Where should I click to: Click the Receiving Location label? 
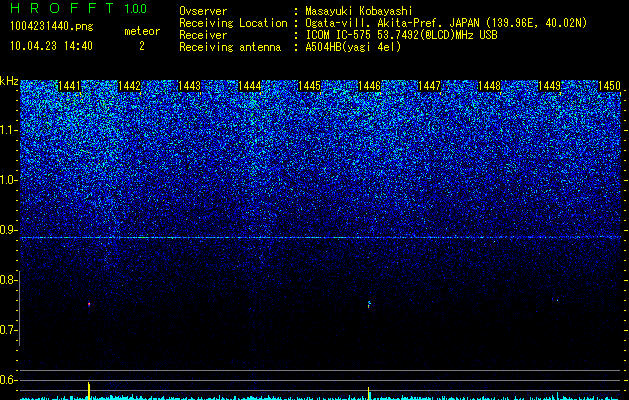pos(233,23)
